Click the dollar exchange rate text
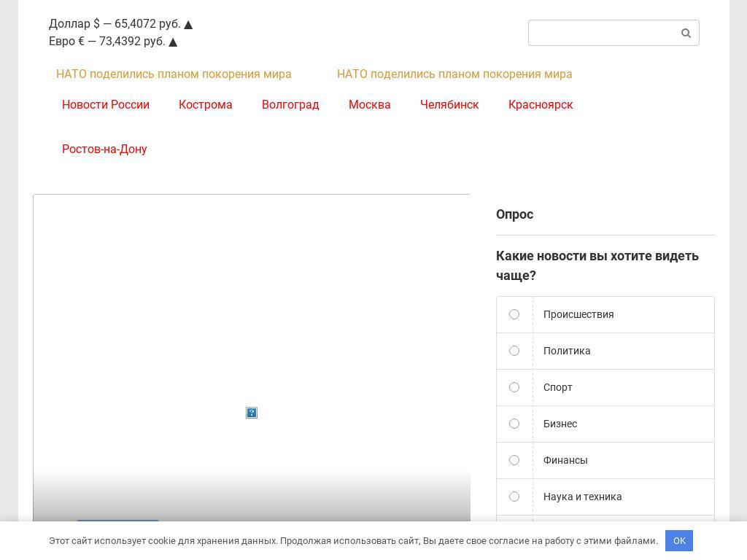 pyautogui.click(x=120, y=24)
